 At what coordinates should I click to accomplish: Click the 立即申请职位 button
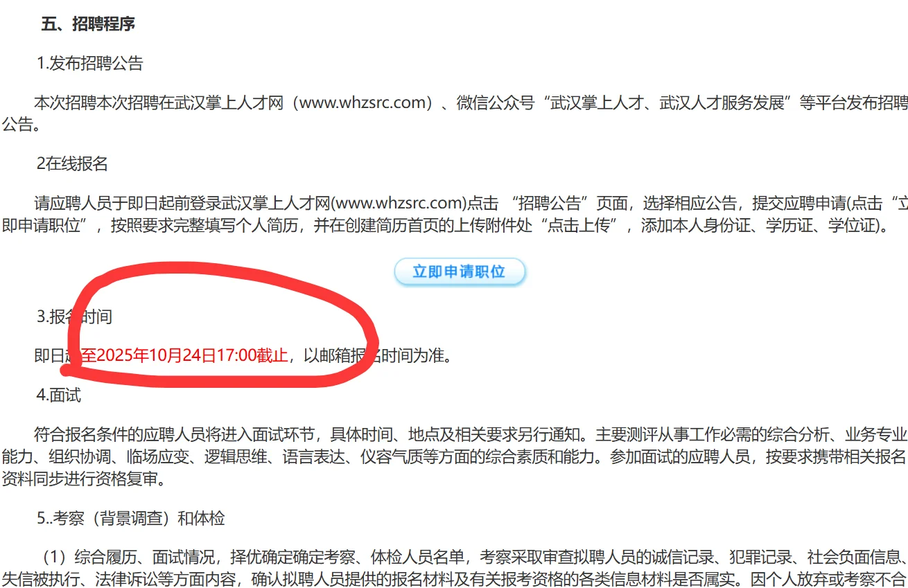(x=460, y=271)
